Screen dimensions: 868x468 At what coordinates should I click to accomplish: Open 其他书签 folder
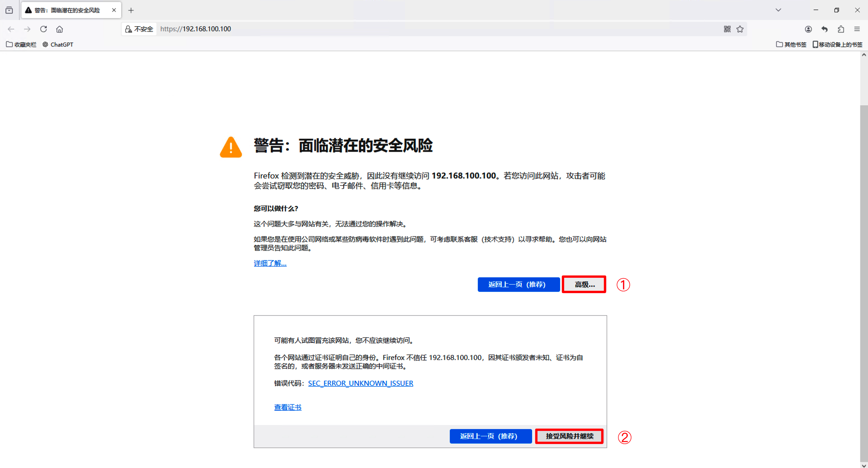pos(791,44)
